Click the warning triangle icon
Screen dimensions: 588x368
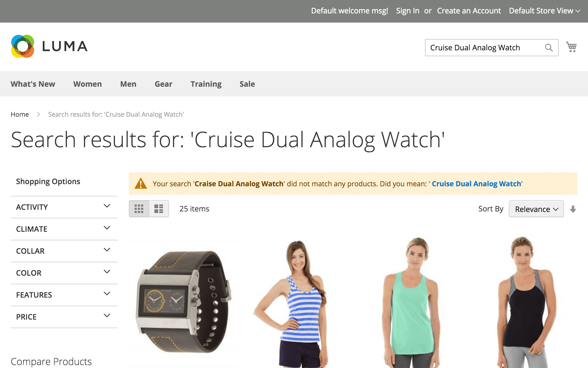pyautogui.click(x=141, y=184)
